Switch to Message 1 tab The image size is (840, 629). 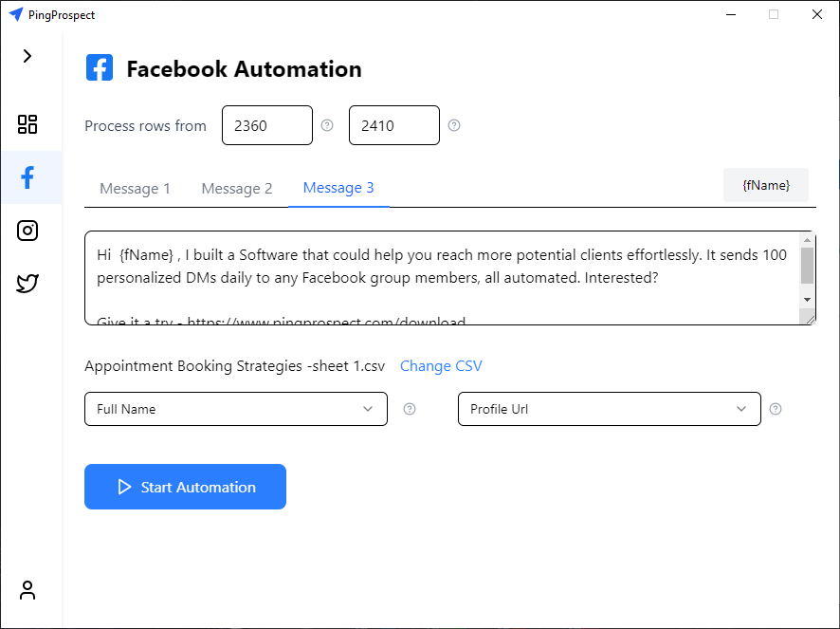[x=135, y=188]
